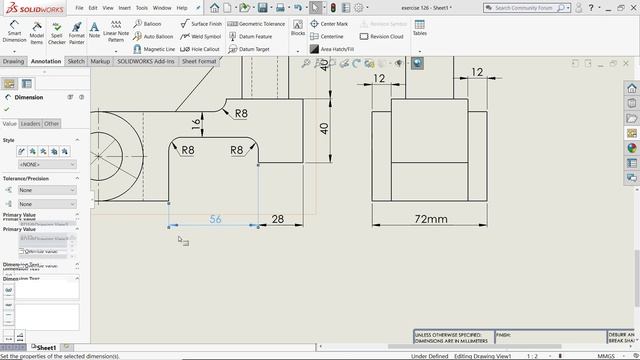640x360 pixels.
Task: Toggle Override value checkbox
Action: 22,251
